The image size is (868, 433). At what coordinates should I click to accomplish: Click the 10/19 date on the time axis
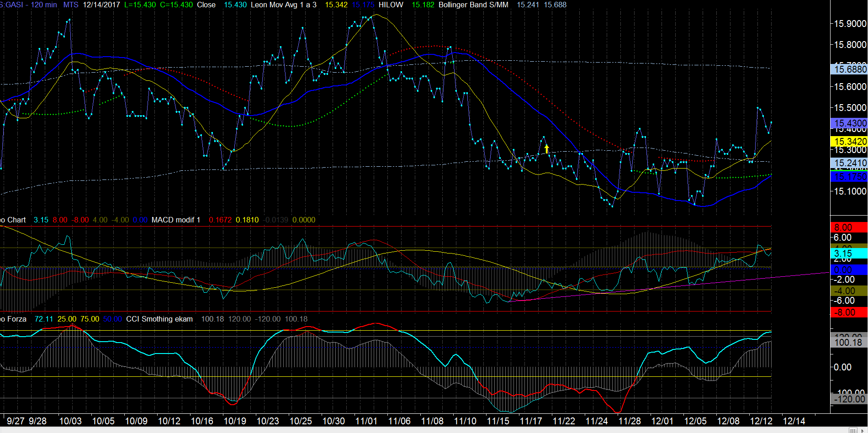(235, 421)
